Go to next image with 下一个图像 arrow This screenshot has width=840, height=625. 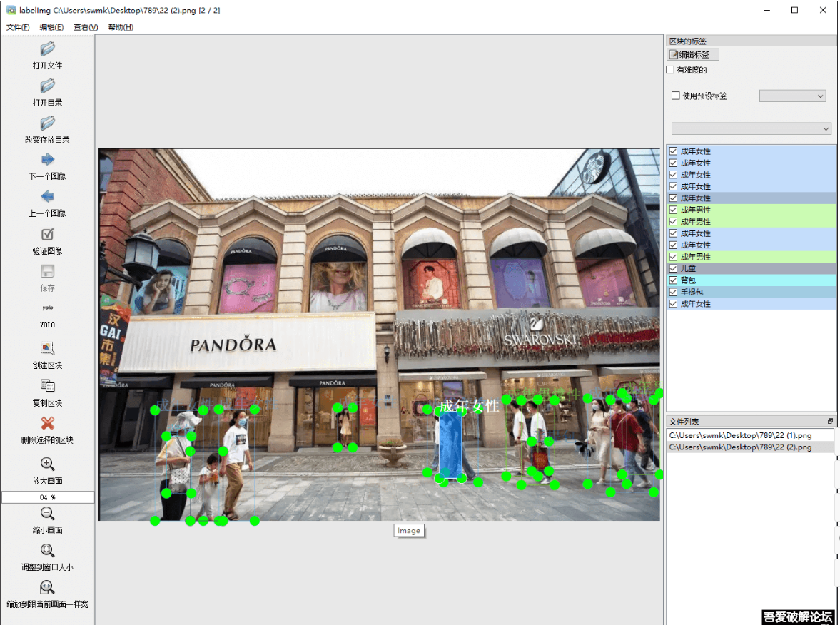point(47,160)
